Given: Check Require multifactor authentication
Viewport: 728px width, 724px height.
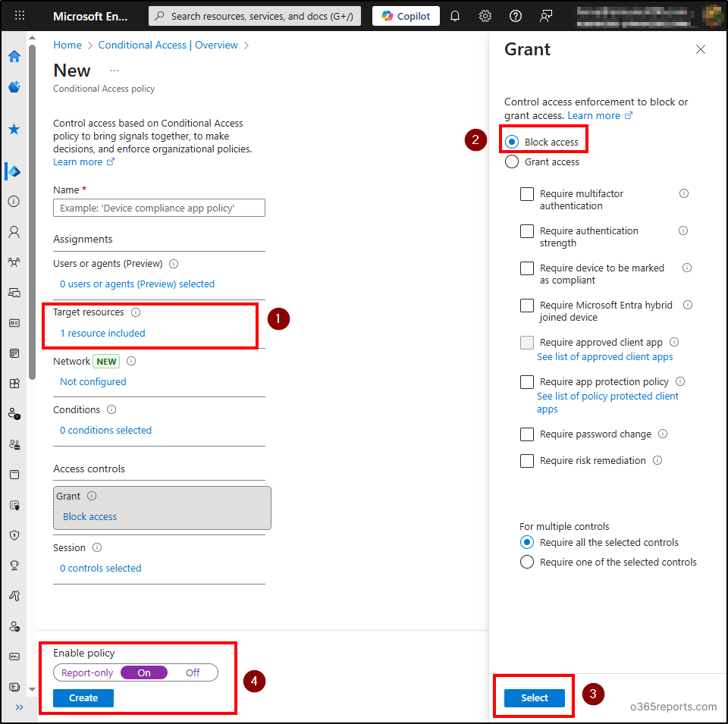Looking at the screenshot, I should (527, 193).
